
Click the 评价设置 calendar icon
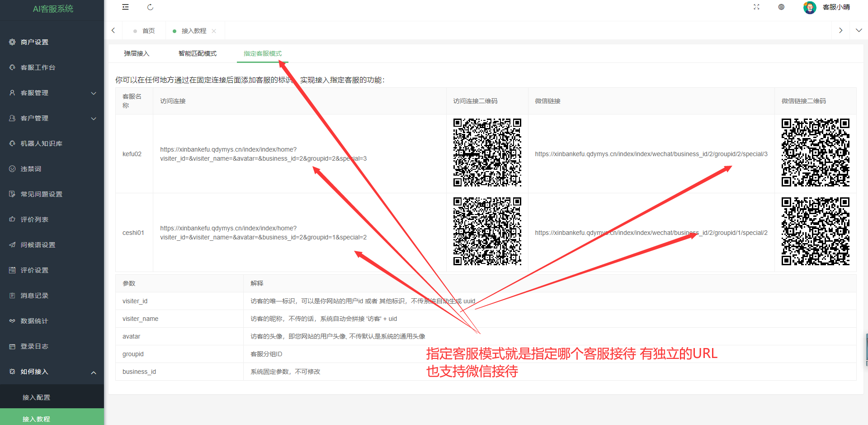[12, 270]
